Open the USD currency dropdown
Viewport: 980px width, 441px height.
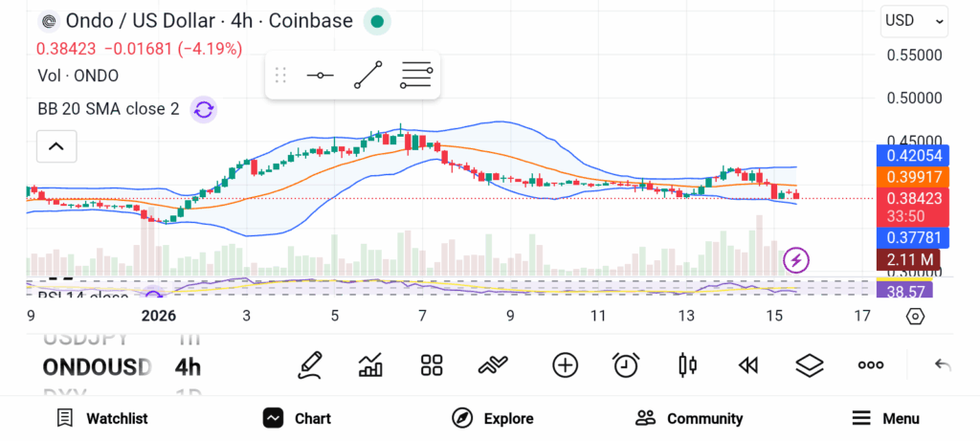(914, 20)
